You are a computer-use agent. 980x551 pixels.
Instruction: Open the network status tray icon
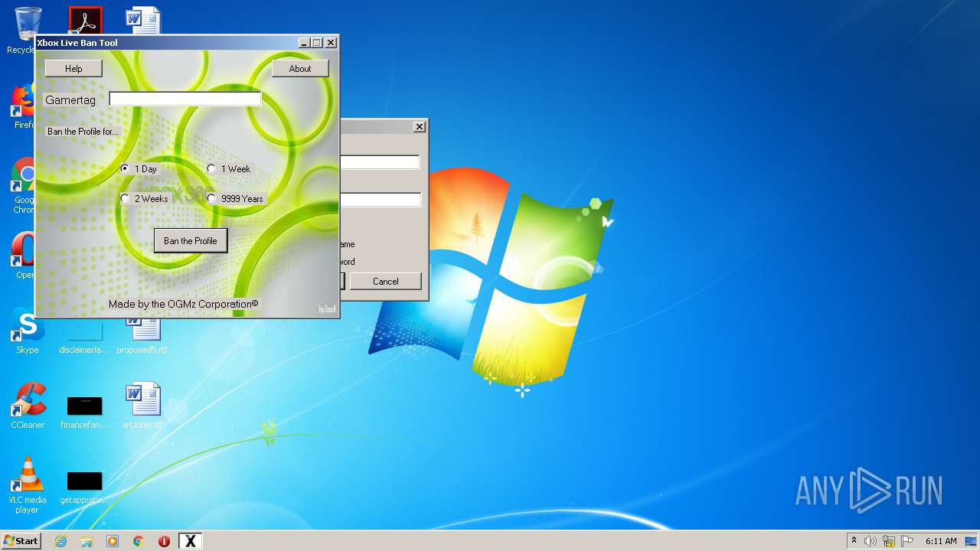pyautogui.click(x=889, y=541)
